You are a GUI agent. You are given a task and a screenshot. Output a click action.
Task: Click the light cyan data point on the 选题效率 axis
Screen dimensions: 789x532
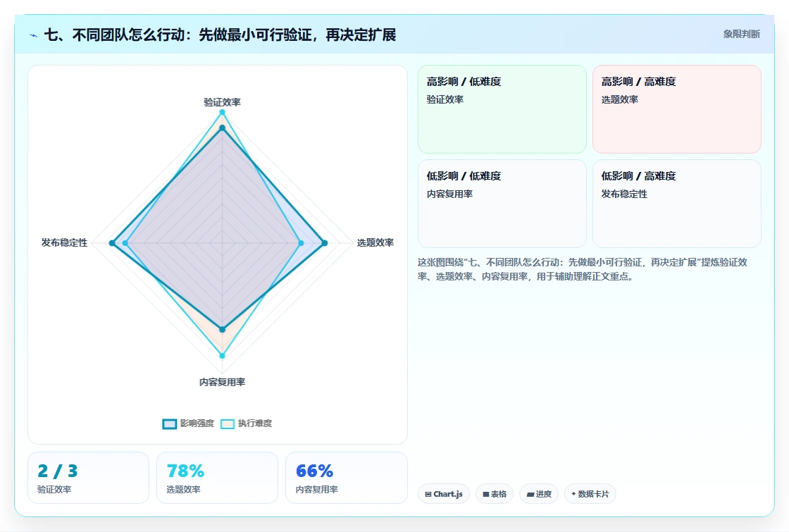tap(301, 243)
